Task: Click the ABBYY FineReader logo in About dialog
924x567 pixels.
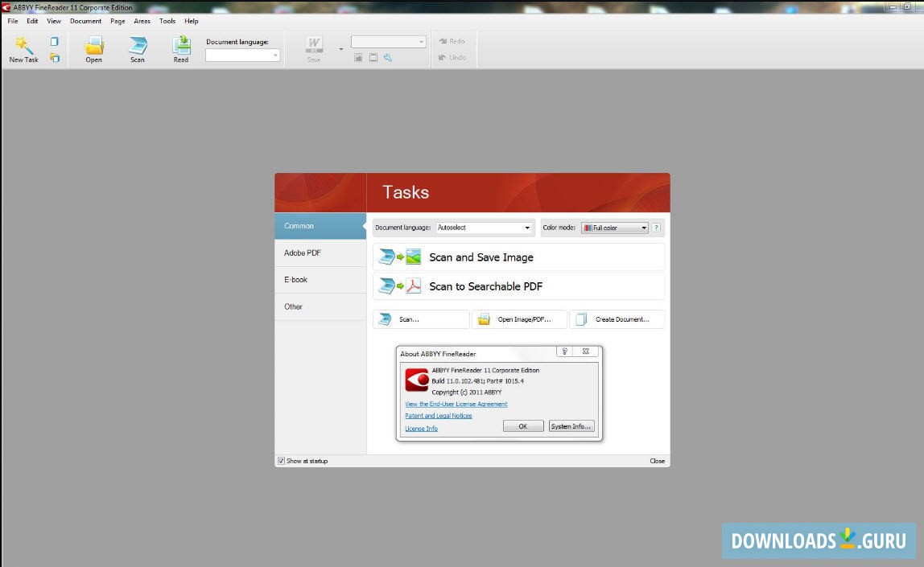Action: pyautogui.click(x=417, y=380)
